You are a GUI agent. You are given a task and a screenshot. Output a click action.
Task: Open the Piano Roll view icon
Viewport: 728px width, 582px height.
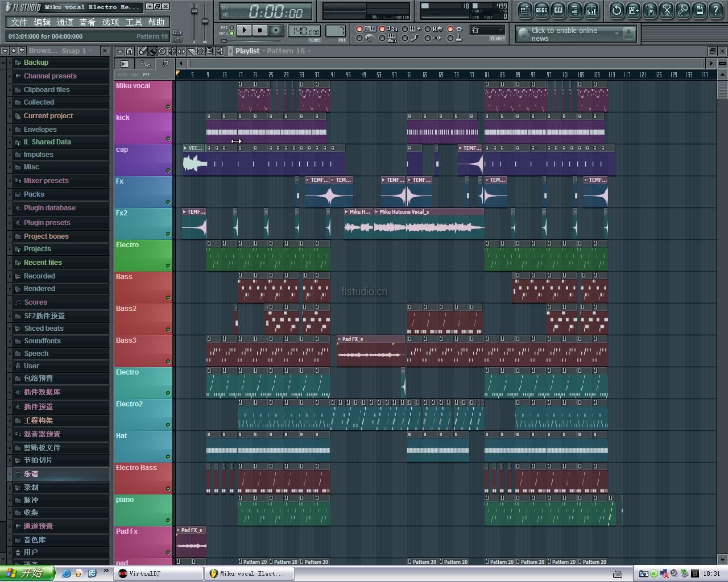[558, 10]
